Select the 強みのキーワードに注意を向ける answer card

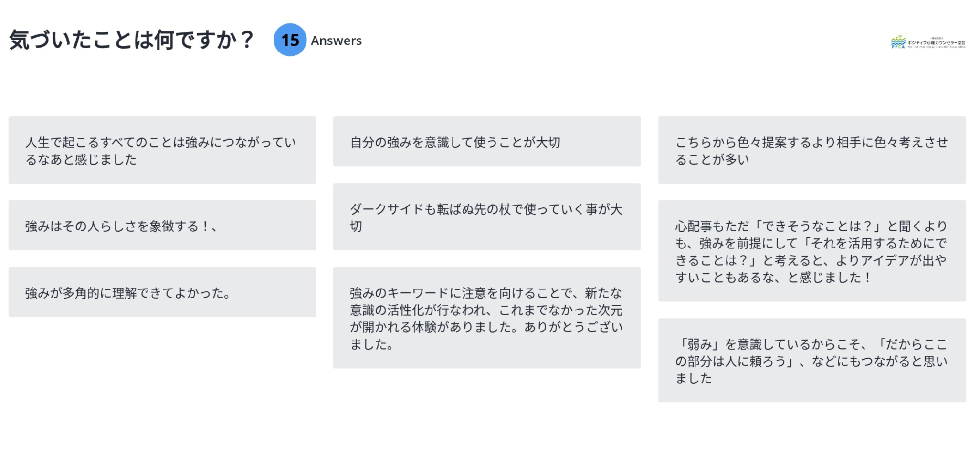point(486,318)
